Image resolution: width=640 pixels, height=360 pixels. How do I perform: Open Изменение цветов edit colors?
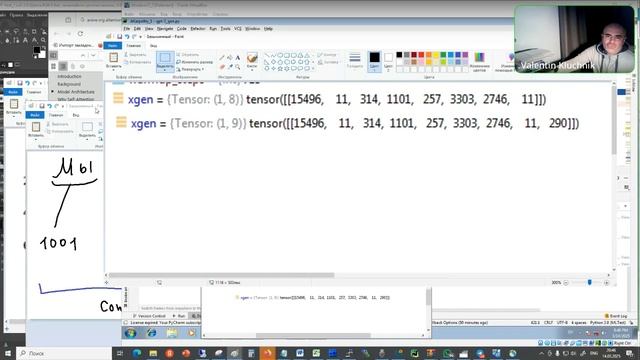pyautogui.click(x=479, y=62)
